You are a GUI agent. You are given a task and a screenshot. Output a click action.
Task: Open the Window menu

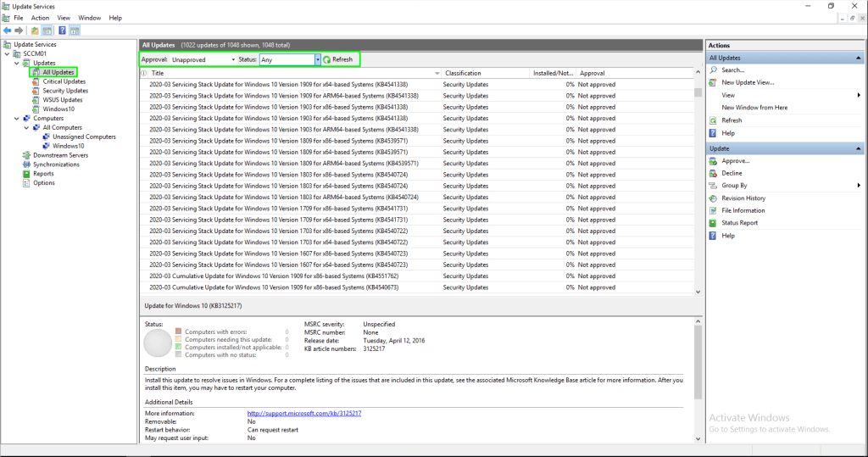click(x=88, y=18)
